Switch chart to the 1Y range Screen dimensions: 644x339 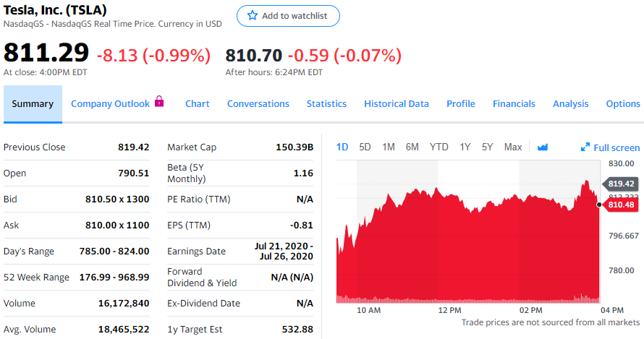465,147
